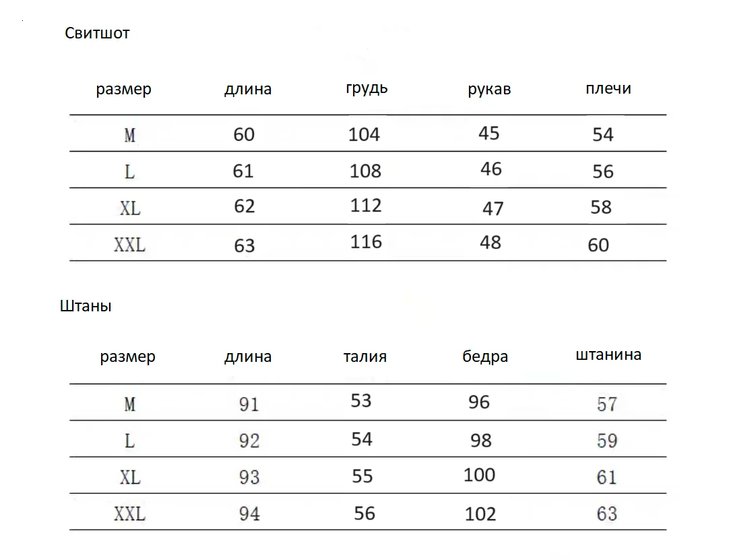Image resolution: width=735 pixels, height=560 pixels.
Task: Select the бедра column header
Action: (x=485, y=356)
